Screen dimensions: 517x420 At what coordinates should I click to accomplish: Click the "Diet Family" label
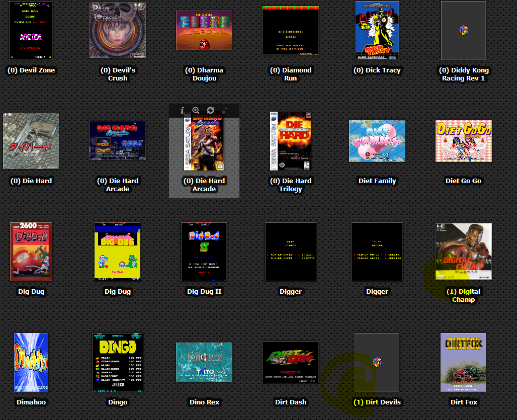tap(377, 181)
